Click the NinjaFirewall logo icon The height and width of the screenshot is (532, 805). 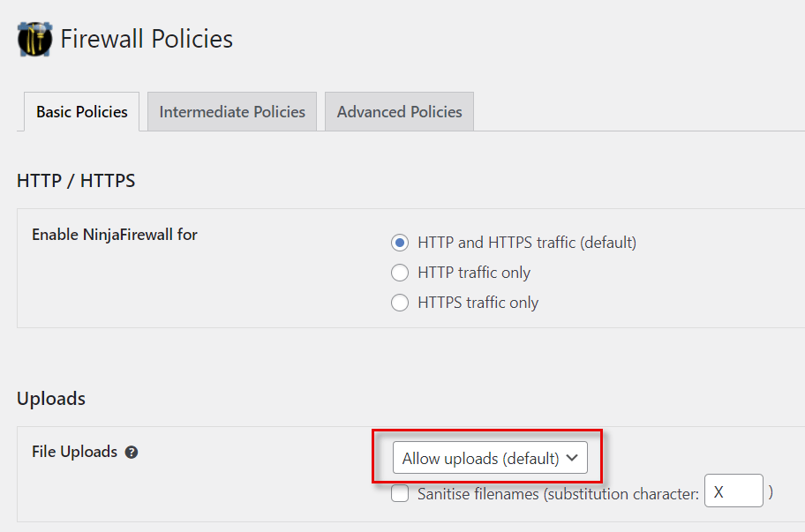point(35,40)
